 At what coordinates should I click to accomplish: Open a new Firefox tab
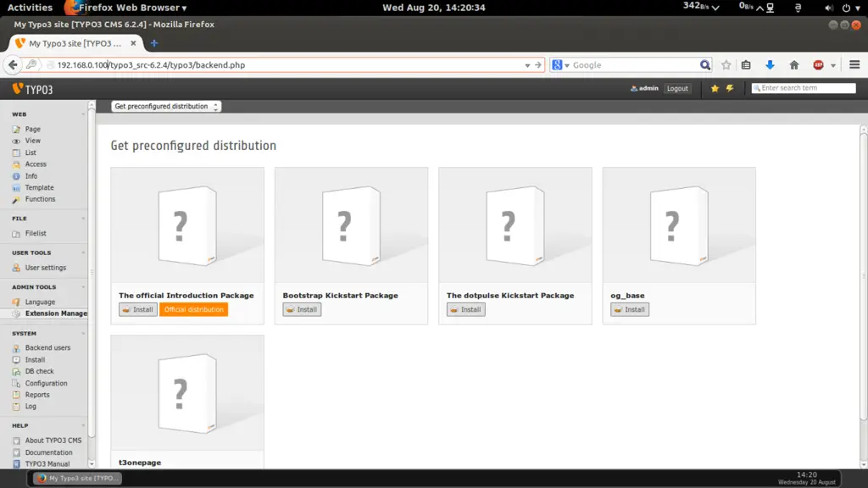tap(154, 43)
